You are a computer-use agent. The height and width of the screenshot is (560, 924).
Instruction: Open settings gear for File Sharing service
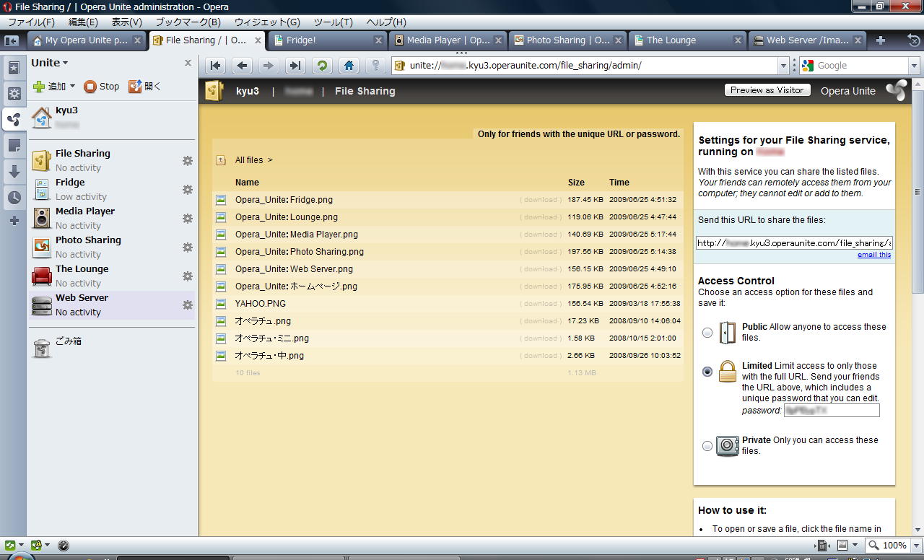188,160
